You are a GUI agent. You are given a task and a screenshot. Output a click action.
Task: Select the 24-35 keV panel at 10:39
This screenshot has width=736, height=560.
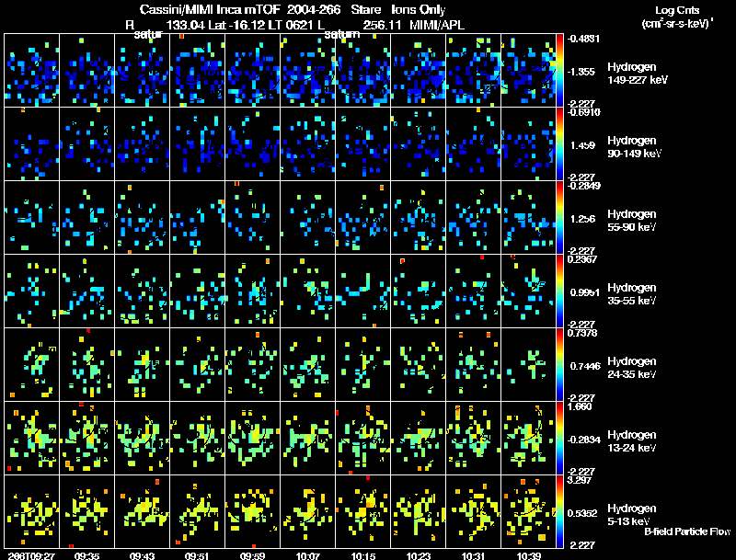[x=528, y=365]
